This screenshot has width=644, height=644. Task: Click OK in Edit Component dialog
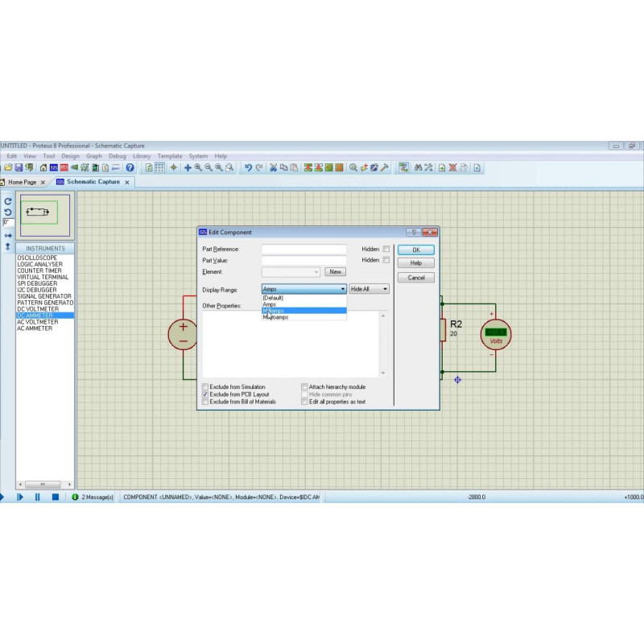pos(416,250)
